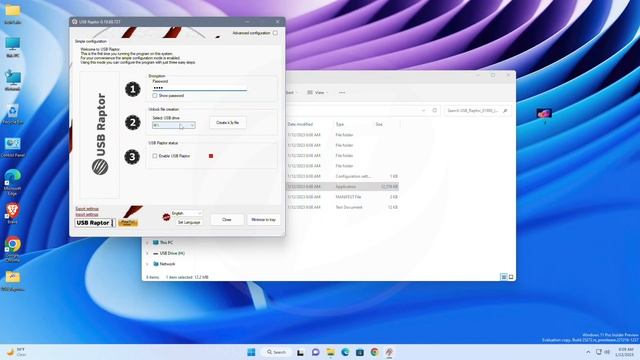The width and height of the screenshot is (640, 360).
Task: Open the Google Chrome desktop shortcut
Action: [x=13, y=249]
